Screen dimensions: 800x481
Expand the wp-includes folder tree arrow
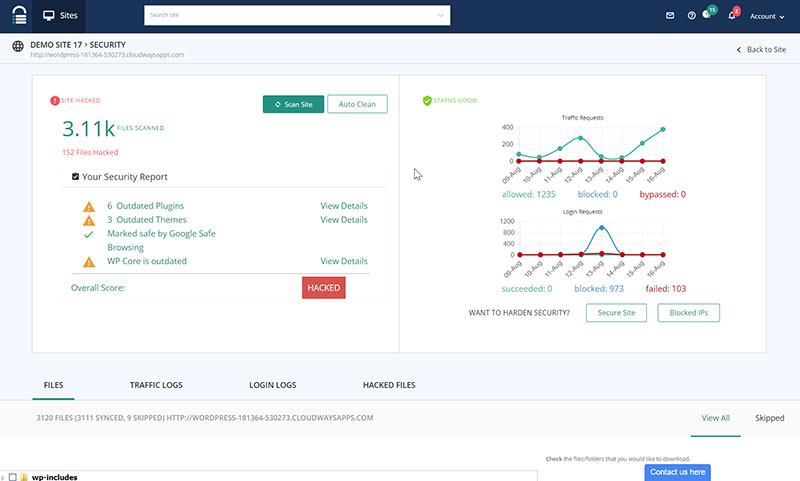pyautogui.click(x=3, y=477)
